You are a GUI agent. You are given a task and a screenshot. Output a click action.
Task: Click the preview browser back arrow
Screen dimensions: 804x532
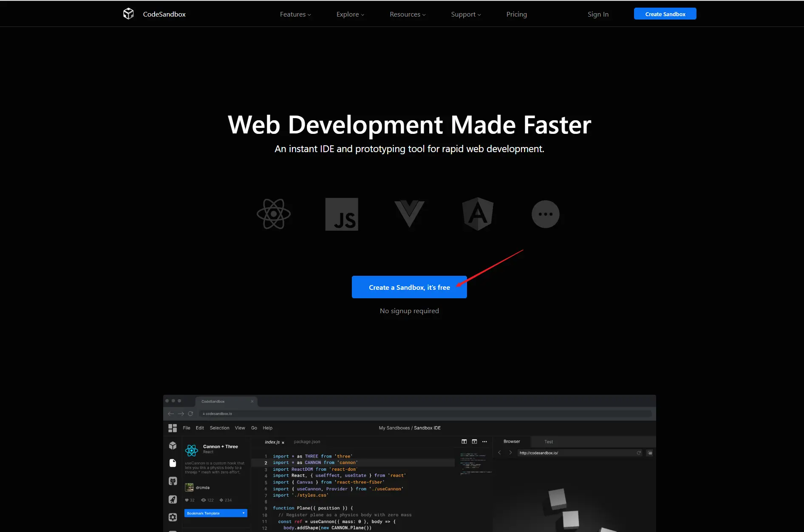tap(499, 453)
